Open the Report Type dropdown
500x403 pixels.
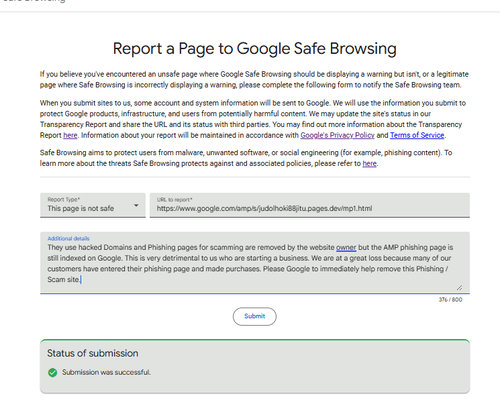tap(93, 205)
